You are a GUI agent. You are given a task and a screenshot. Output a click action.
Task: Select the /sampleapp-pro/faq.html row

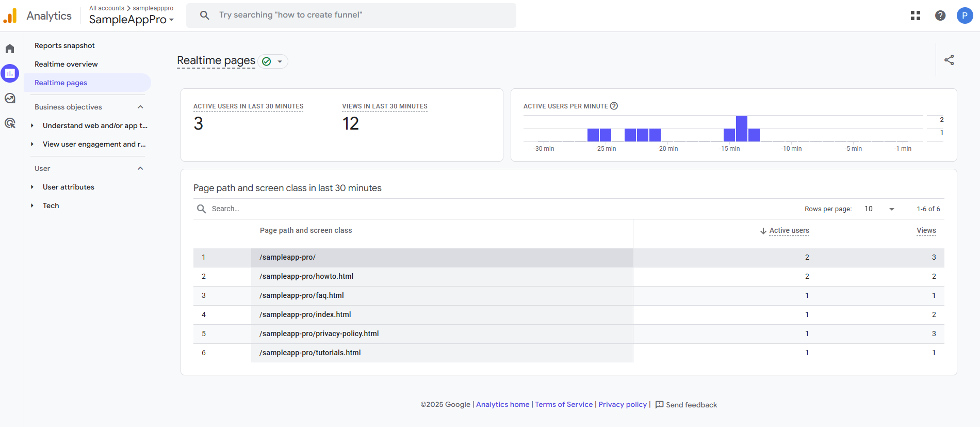click(569, 295)
